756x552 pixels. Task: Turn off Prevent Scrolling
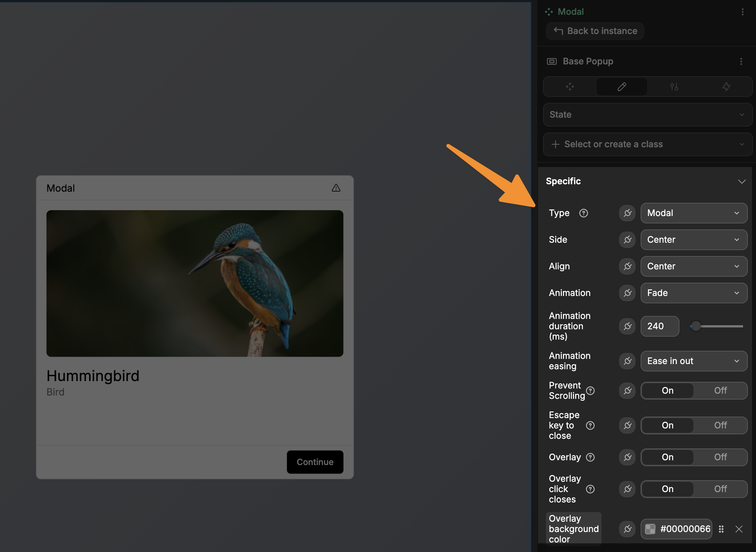click(720, 391)
